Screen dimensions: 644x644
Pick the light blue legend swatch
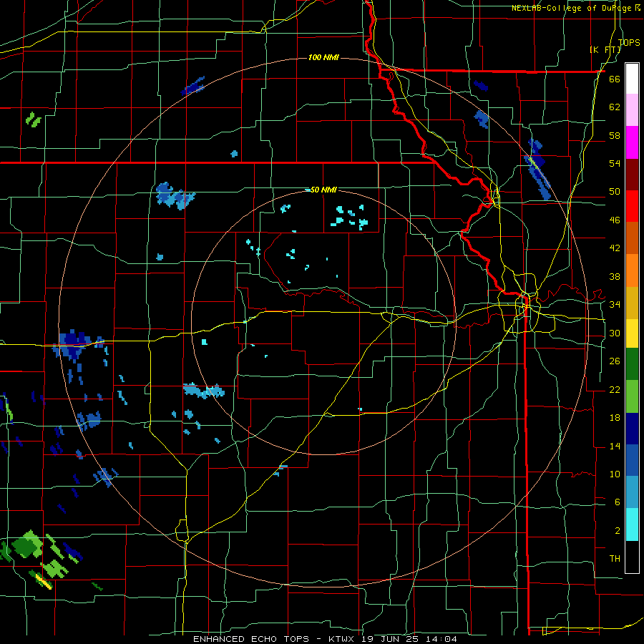tap(632, 492)
